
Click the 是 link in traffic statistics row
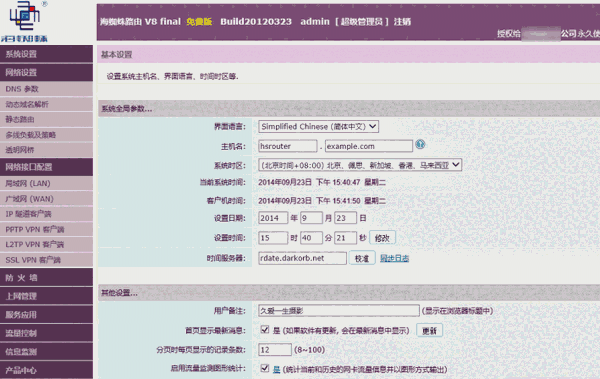coord(277,369)
